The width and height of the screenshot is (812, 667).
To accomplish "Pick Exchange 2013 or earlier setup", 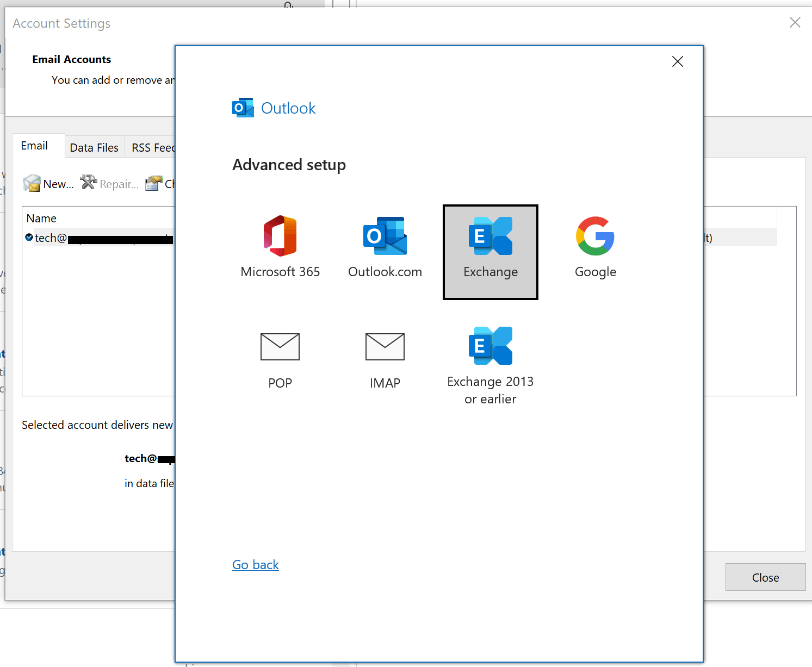I will [490, 361].
